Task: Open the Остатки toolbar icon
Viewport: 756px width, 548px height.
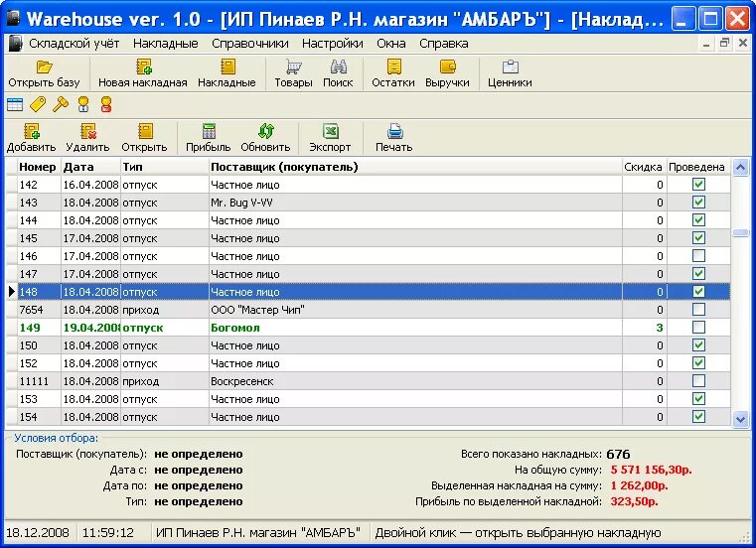Action: (393, 67)
